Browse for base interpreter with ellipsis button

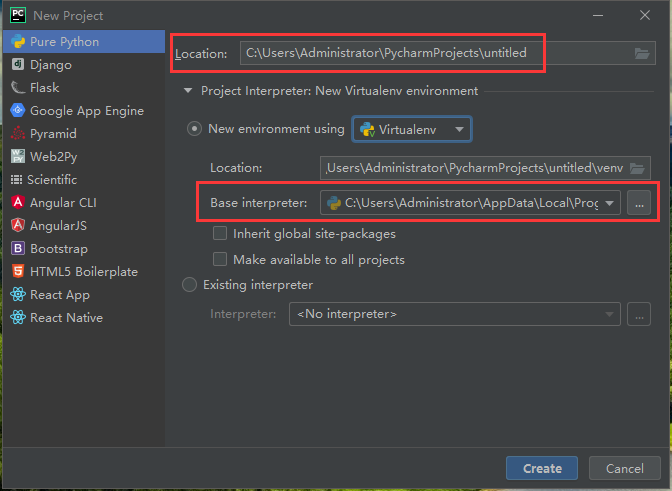(639, 204)
